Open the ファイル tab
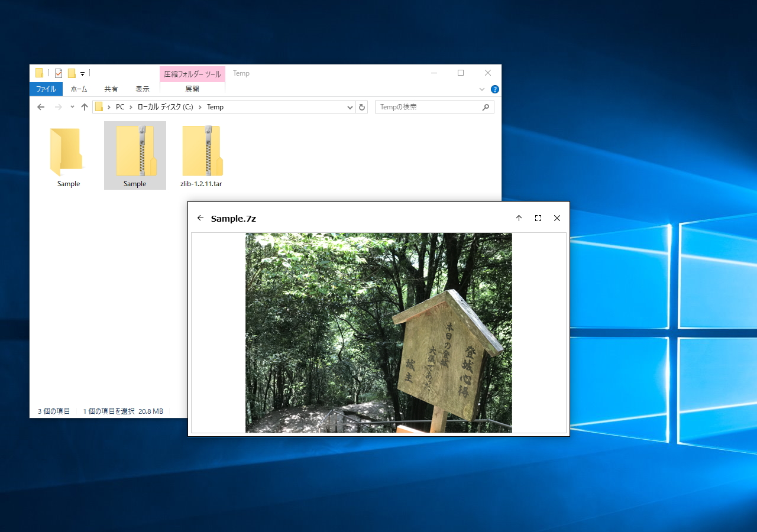 click(46, 89)
